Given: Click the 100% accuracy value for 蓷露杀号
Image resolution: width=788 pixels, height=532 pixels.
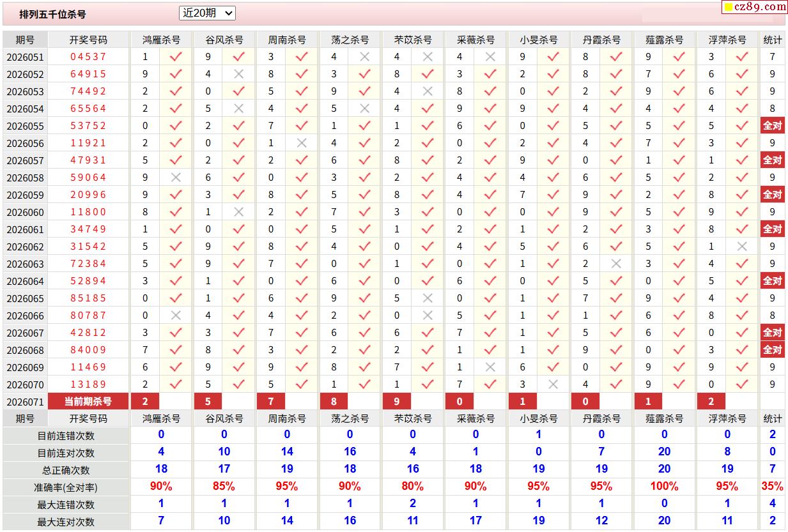Looking at the screenshot, I should 664,486.
